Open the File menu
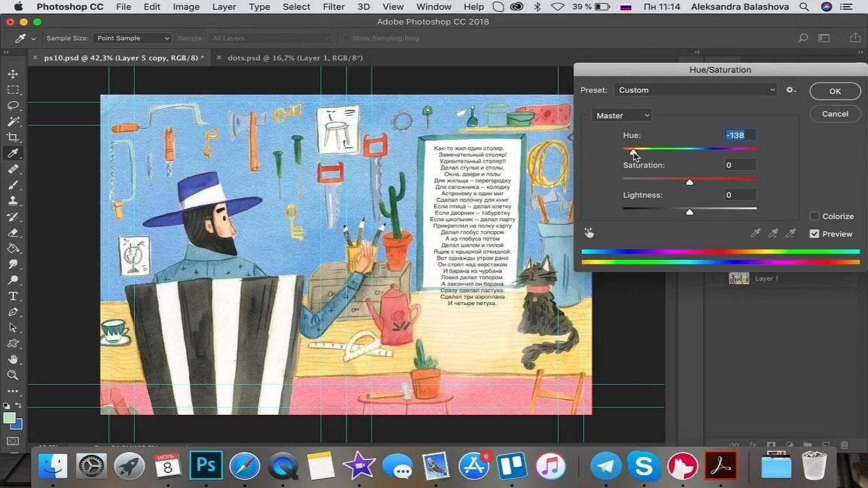Image resolution: width=868 pixels, height=488 pixels. tap(123, 7)
